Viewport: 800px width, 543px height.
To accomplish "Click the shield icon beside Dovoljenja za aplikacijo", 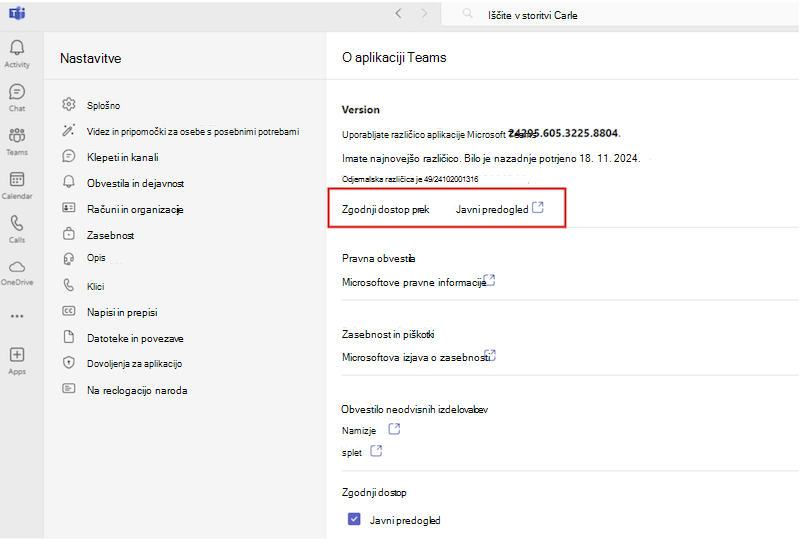I will [x=68, y=362].
